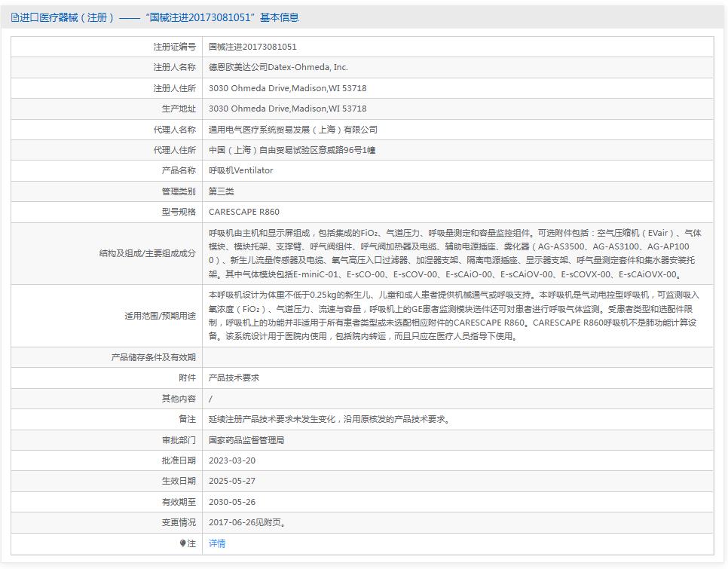The image size is (728, 569).
Task: Click the 注册人住所 address value
Action: 287,88
